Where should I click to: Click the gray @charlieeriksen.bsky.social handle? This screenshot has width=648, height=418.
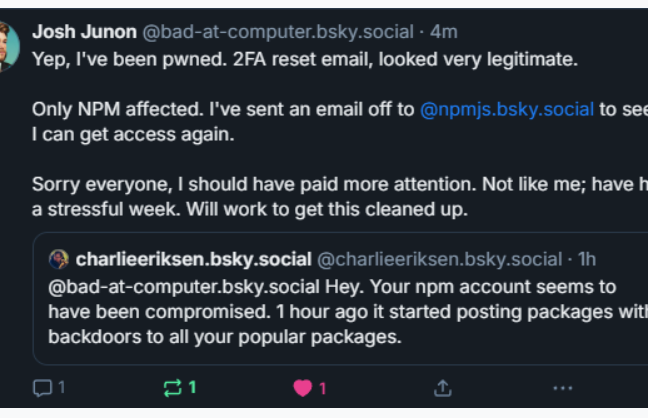(x=440, y=260)
